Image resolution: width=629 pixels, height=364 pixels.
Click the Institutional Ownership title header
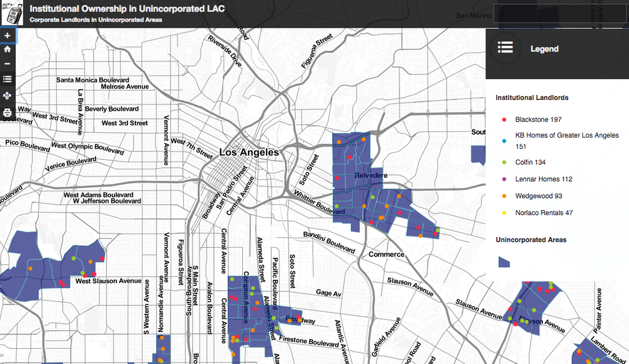pos(128,9)
